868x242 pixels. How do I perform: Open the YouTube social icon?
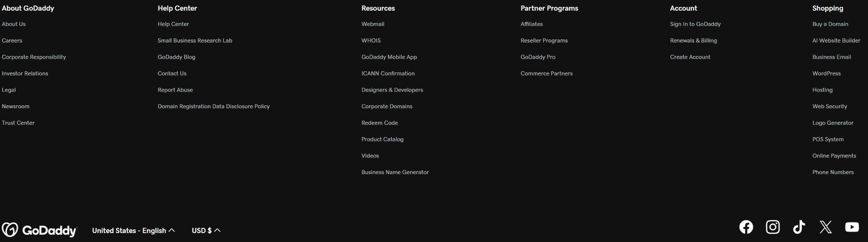[852, 227]
